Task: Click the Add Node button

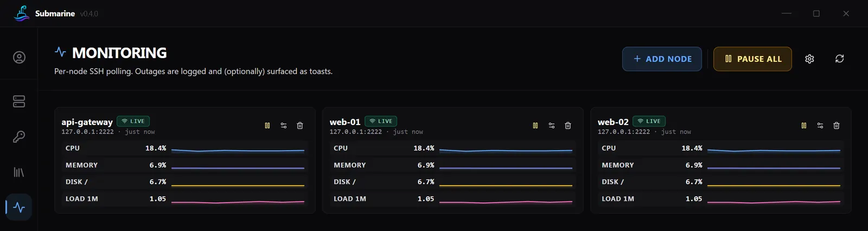Action: click(x=662, y=59)
